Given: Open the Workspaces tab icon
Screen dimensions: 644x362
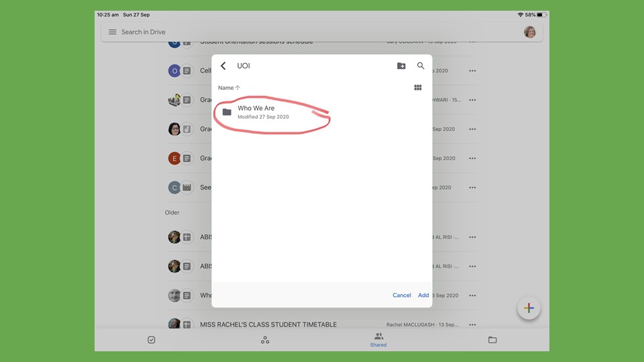Looking at the screenshot, I should (x=265, y=340).
